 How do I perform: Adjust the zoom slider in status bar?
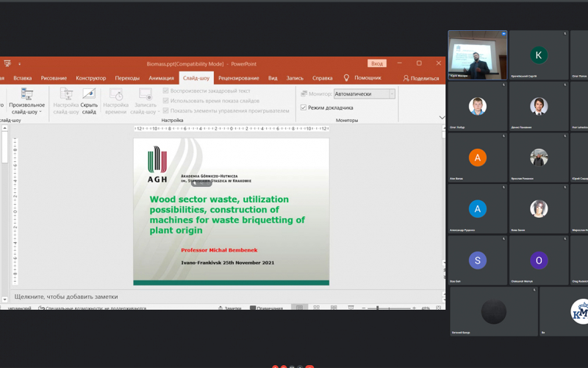[389, 308]
